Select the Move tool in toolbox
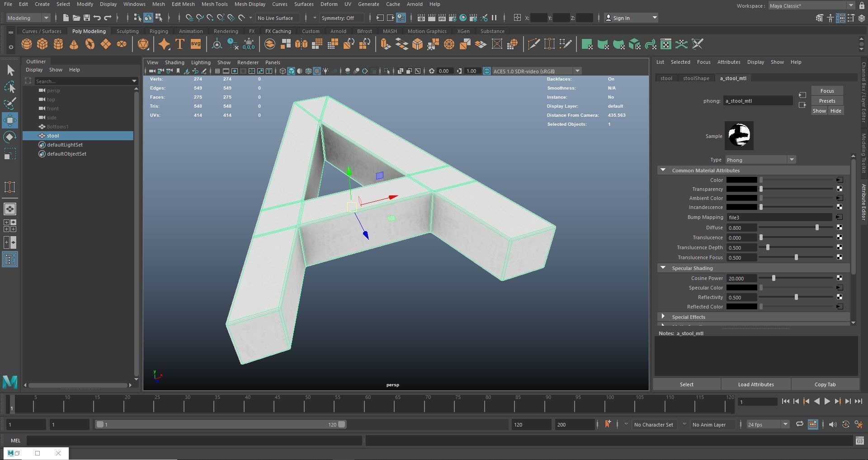The width and height of the screenshot is (868, 460). [10, 120]
